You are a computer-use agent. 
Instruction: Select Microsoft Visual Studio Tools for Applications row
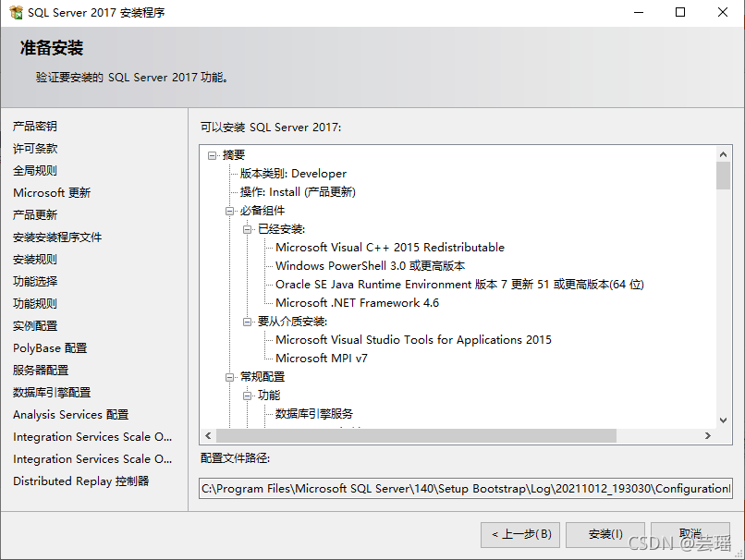413,340
